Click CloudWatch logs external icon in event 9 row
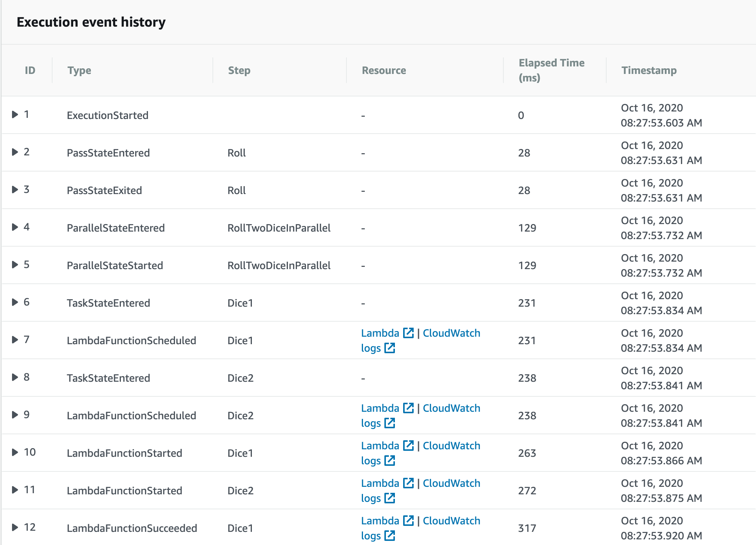This screenshot has width=756, height=545. (x=390, y=423)
